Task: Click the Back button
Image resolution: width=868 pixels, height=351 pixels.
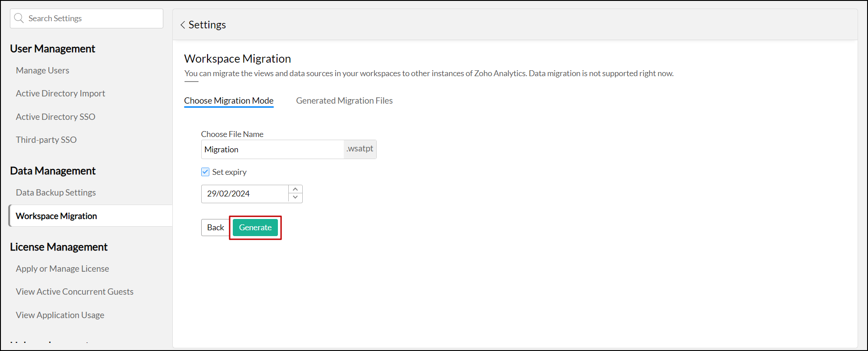Action: (x=215, y=228)
